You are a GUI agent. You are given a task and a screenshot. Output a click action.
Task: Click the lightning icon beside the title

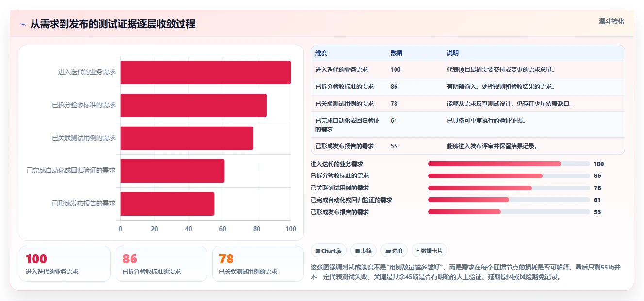[23, 24]
